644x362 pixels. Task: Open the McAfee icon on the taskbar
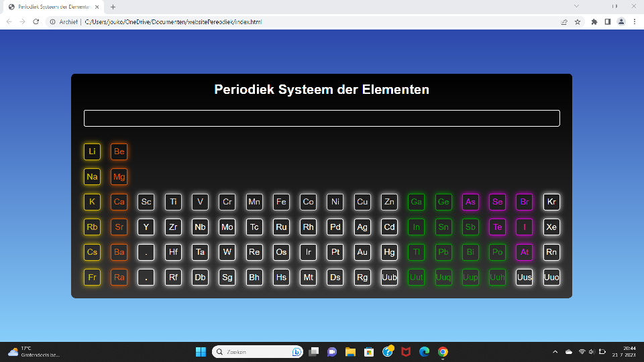click(406, 352)
